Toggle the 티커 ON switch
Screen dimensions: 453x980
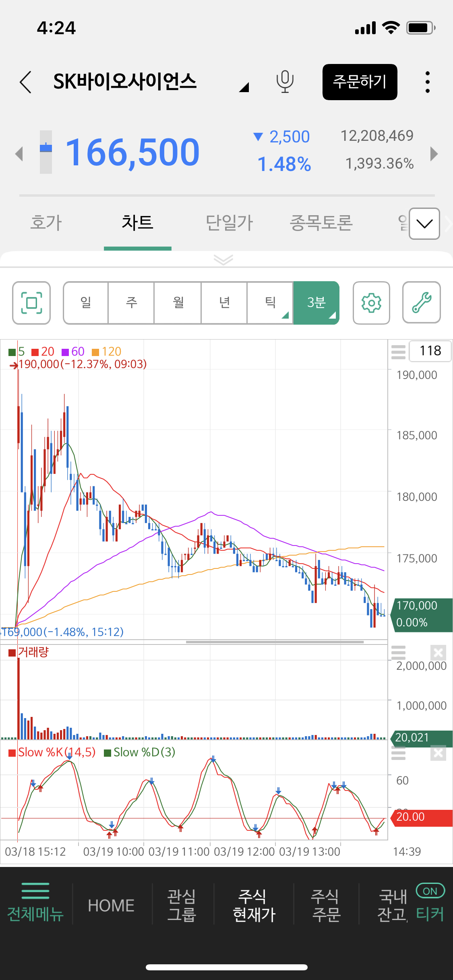(430, 891)
